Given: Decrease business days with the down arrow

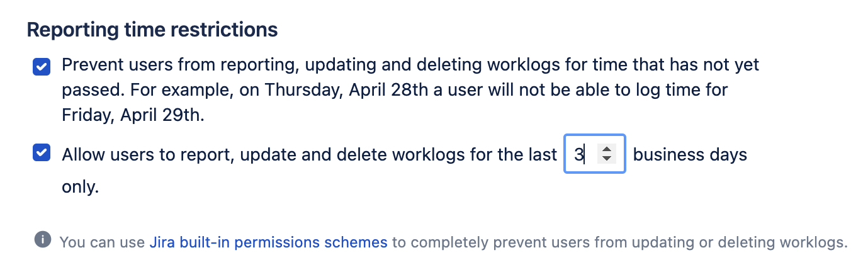Looking at the screenshot, I should 606,158.
